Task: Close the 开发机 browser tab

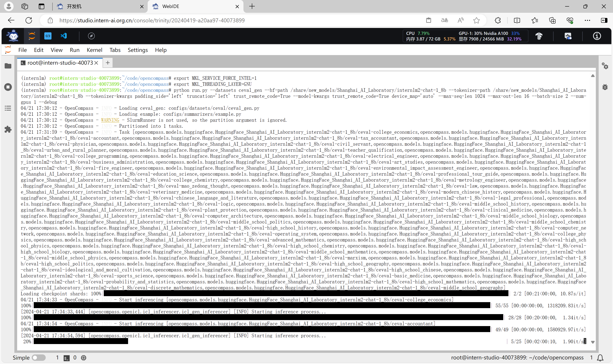Action: (142, 7)
